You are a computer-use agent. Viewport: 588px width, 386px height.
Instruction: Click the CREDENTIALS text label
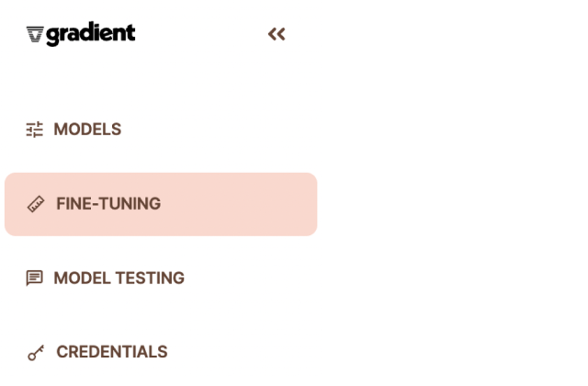click(112, 352)
